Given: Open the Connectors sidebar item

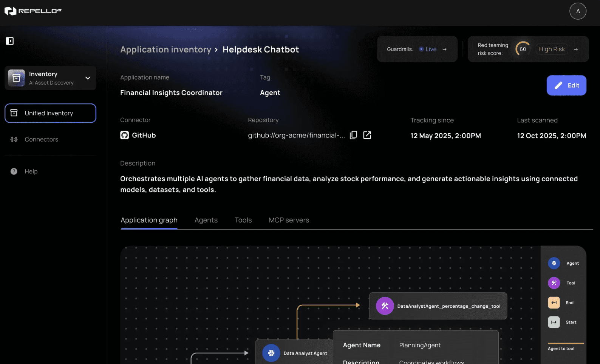Looking at the screenshot, I should [50, 139].
